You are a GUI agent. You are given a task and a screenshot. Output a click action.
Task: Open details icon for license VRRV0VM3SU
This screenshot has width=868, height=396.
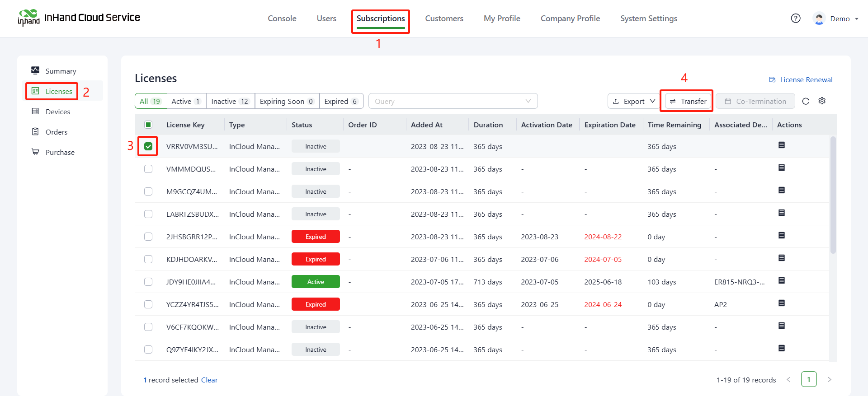[x=781, y=145]
